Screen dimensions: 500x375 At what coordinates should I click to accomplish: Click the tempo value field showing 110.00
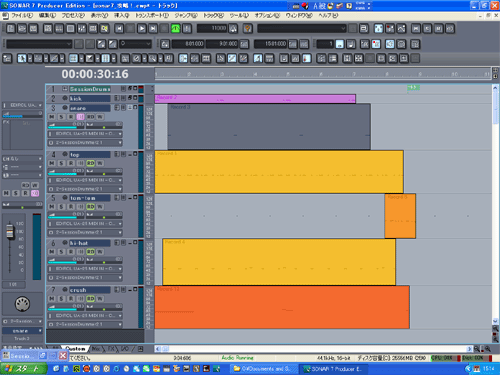[212, 29]
